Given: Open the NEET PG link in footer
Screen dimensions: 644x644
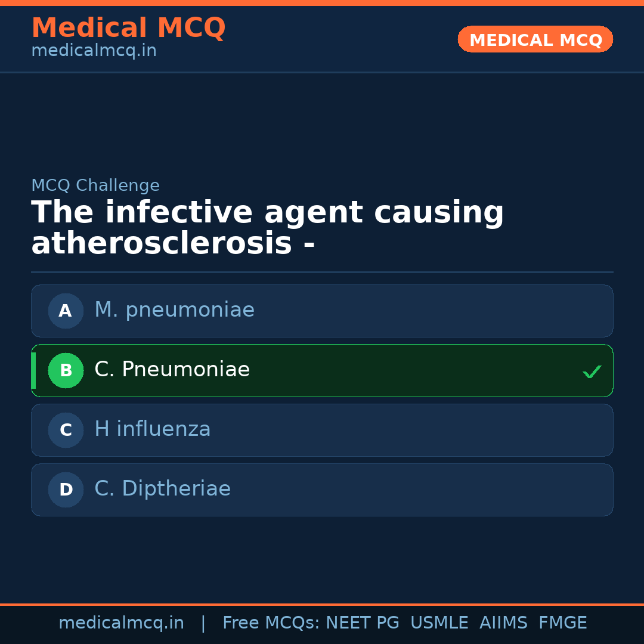Looking at the screenshot, I should [x=362, y=623].
